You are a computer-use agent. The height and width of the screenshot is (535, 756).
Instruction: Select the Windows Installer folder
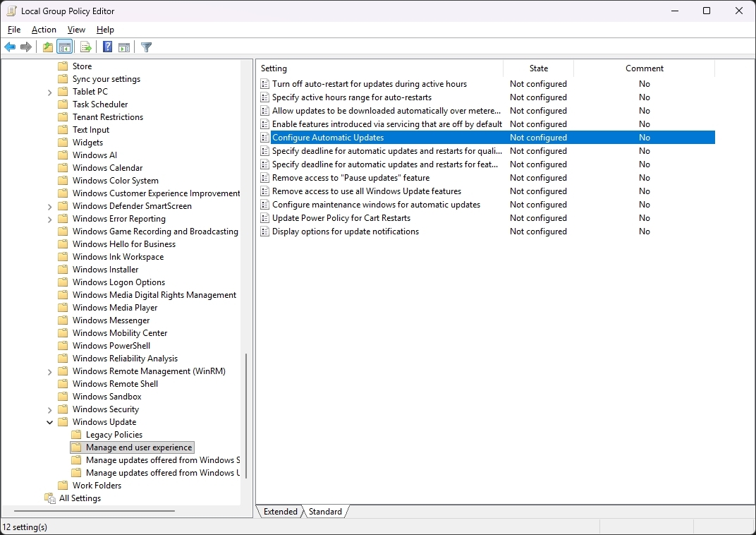(x=105, y=270)
